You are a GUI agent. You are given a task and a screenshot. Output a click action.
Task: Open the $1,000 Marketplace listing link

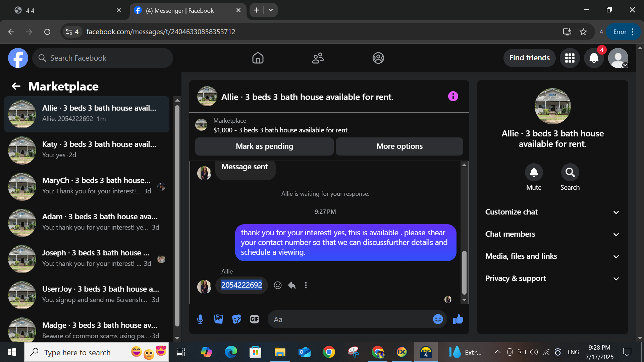click(x=281, y=130)
